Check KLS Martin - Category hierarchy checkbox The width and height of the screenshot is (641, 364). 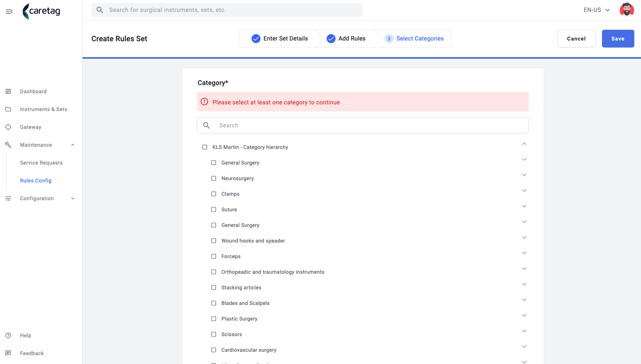pyautogui.click(x=205, y=147)
